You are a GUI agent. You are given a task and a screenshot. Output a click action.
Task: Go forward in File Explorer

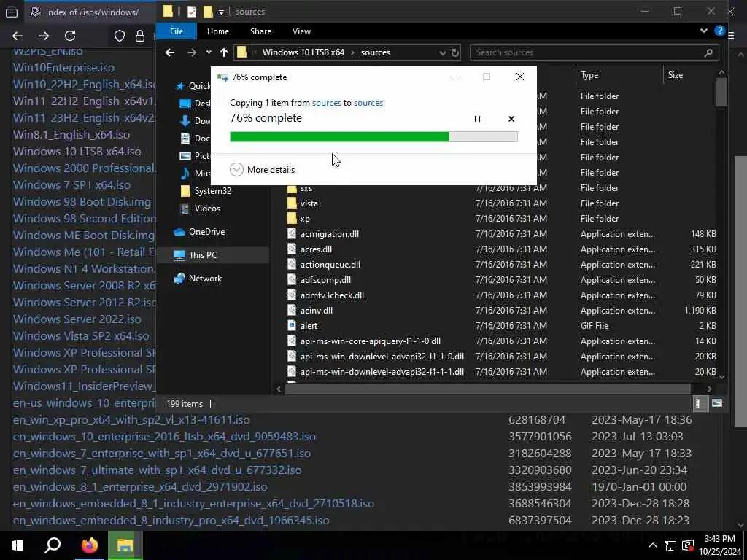point(192,52)
